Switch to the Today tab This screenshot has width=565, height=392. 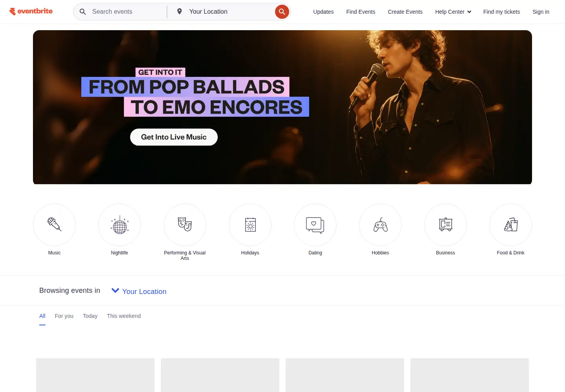click(x=90, y=316)
